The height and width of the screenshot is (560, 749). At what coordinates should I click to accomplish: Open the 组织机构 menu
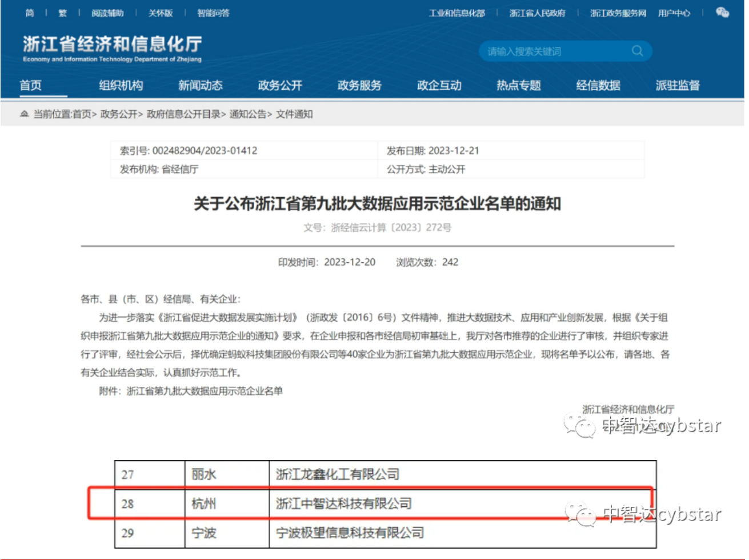click(x=121, y=85)
